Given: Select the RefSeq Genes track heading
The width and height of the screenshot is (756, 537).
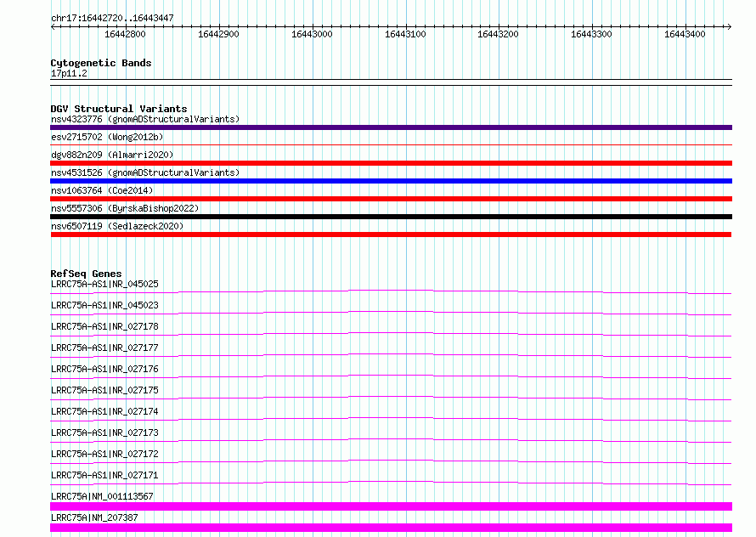Looking at the screenshot, I should point(87,274).
